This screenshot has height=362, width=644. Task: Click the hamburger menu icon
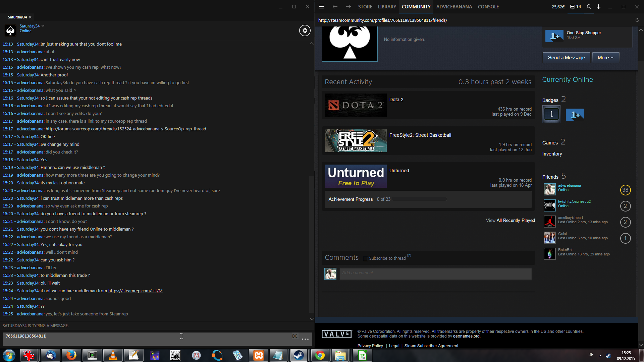coord(321,7)
